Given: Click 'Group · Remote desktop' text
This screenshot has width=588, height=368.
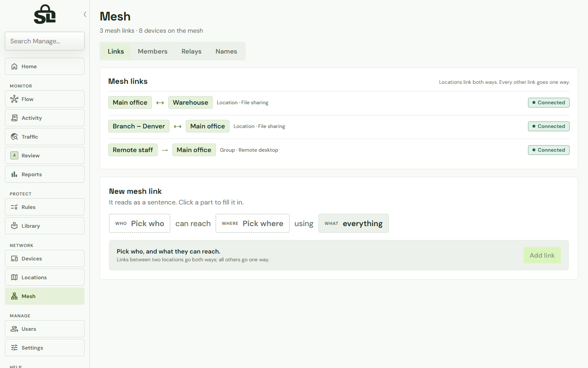Looking at the screenshot, I should (249, 150).
